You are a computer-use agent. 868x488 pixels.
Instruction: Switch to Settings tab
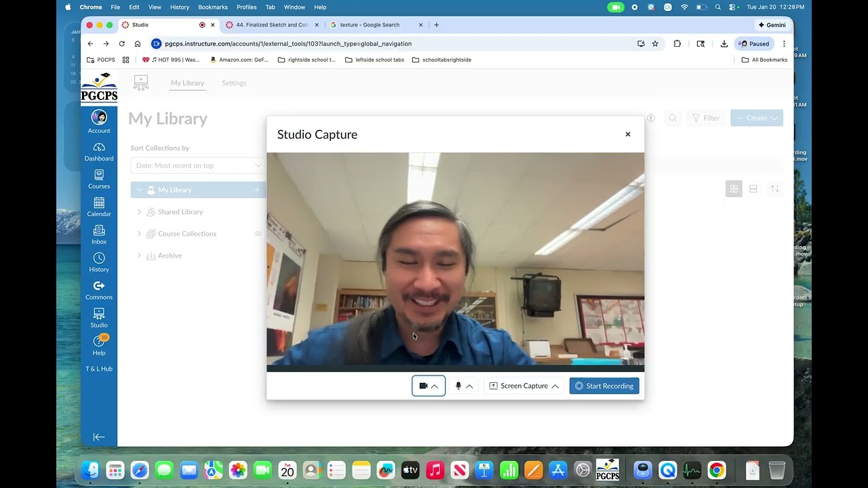pos(234,83)
